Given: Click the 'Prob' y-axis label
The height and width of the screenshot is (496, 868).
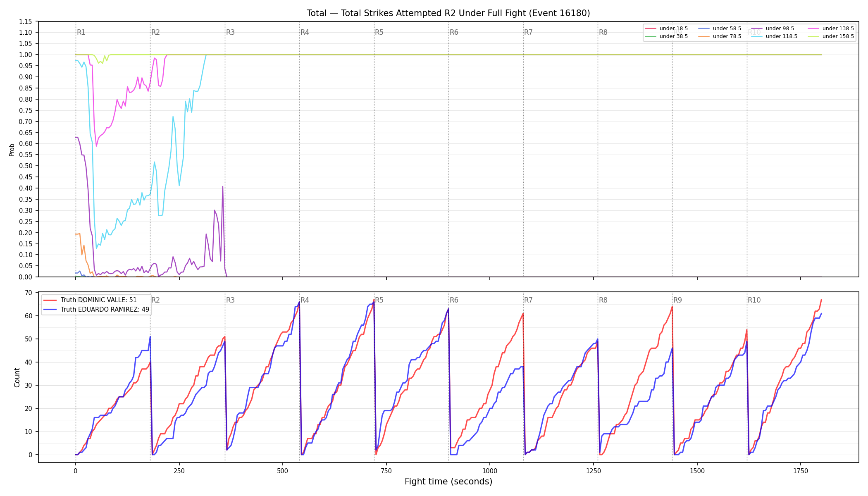Looking at the screenshot, I should point(12,150).
